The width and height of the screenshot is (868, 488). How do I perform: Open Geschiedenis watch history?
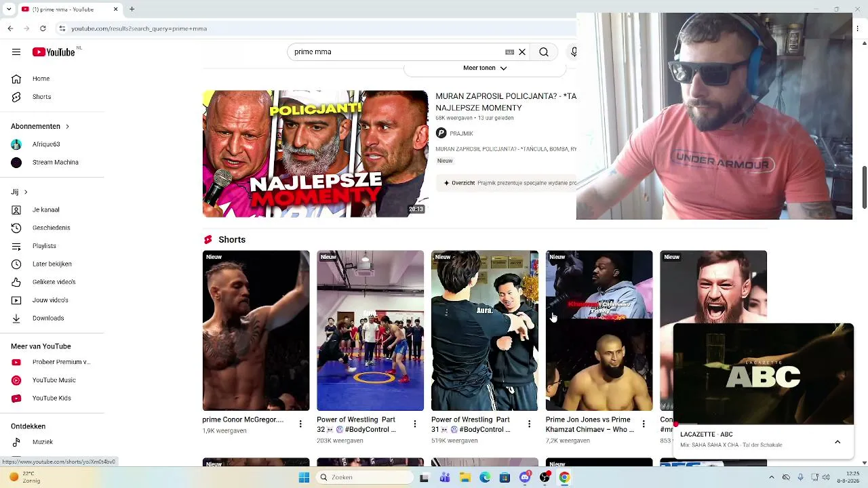coord(52,228)
